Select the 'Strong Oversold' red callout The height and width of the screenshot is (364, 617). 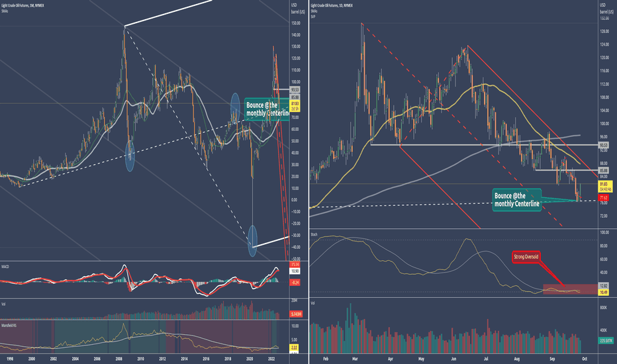526,257
